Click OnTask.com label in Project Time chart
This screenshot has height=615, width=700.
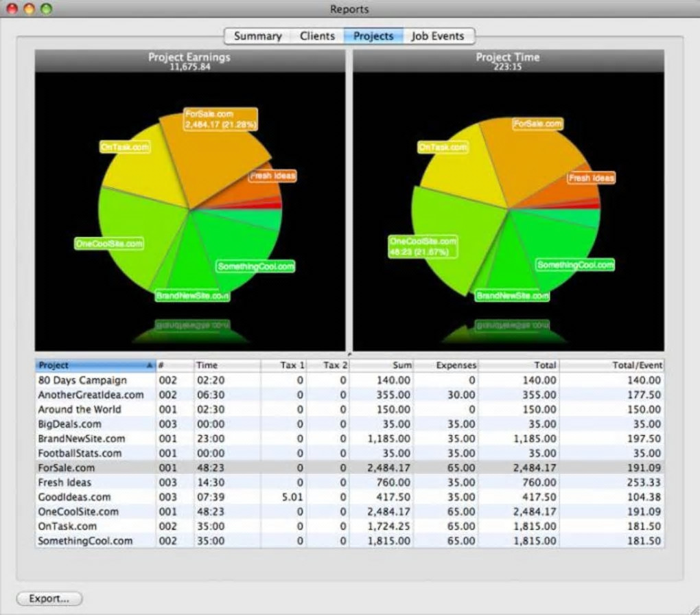[443, 147]
